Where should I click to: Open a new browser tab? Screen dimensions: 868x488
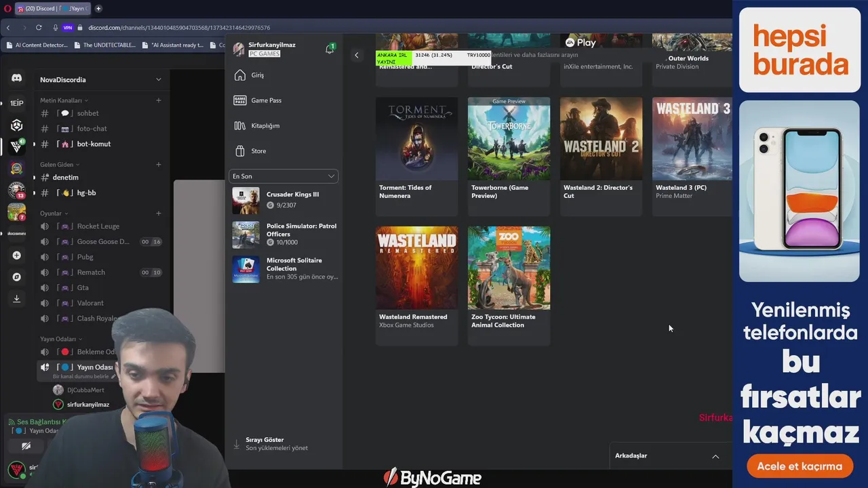(98, 9)
